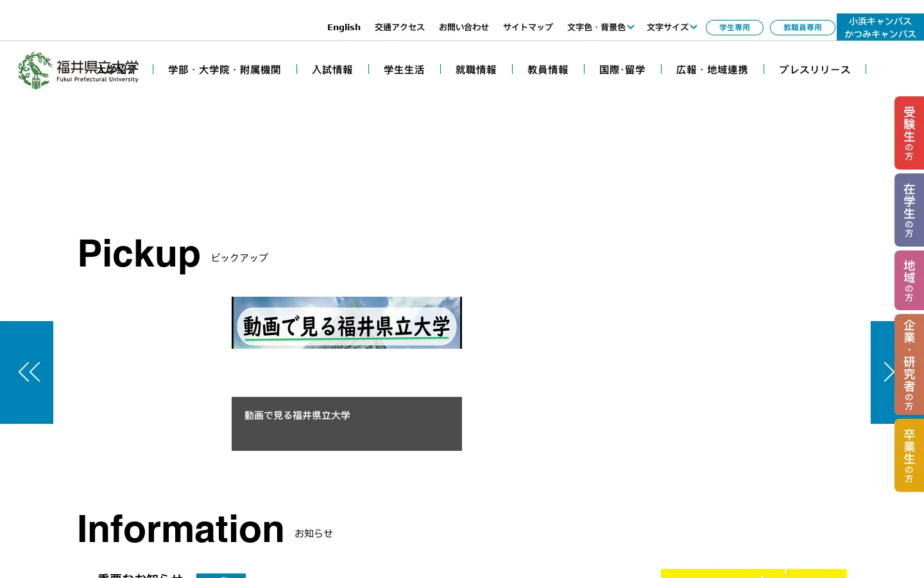This screenshot has width=924, height=578.
Task: Open 入試情報 menu
Action: click(332, 69)
